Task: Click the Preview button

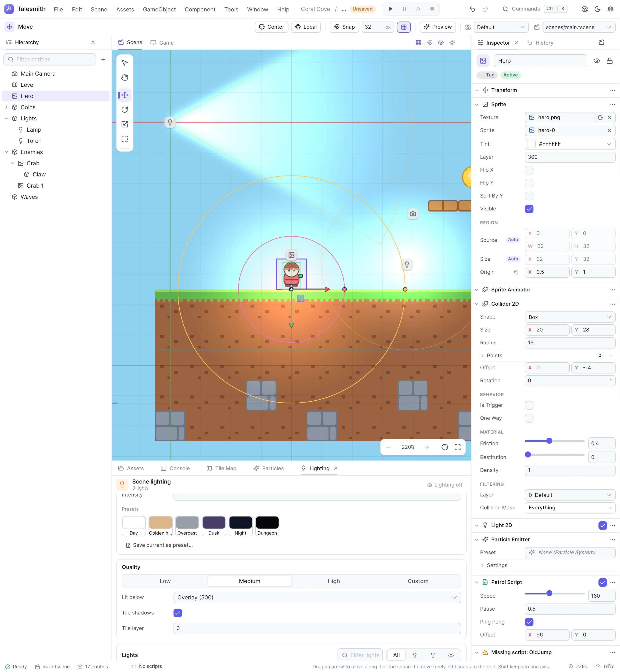Action: (x=437, y=27)
